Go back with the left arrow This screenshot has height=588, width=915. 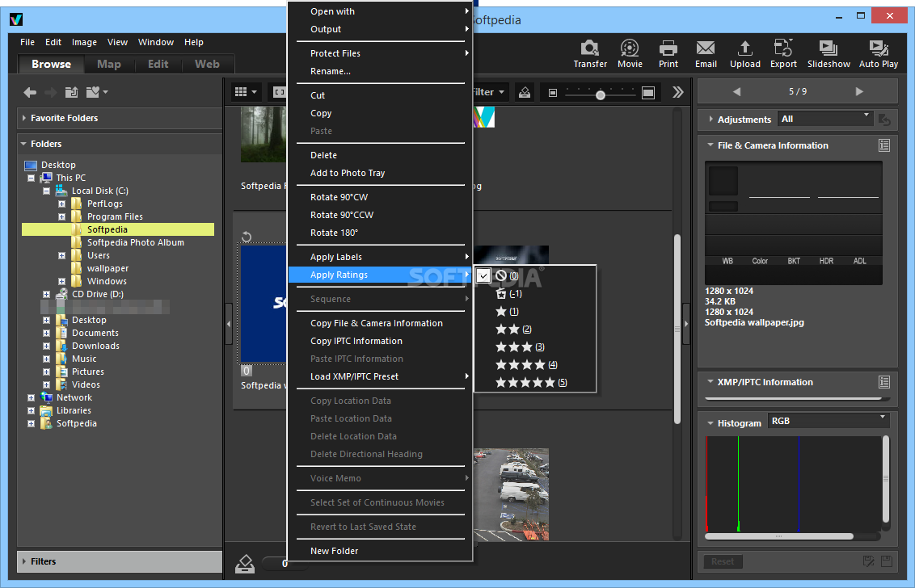click(x=30, y=92)
